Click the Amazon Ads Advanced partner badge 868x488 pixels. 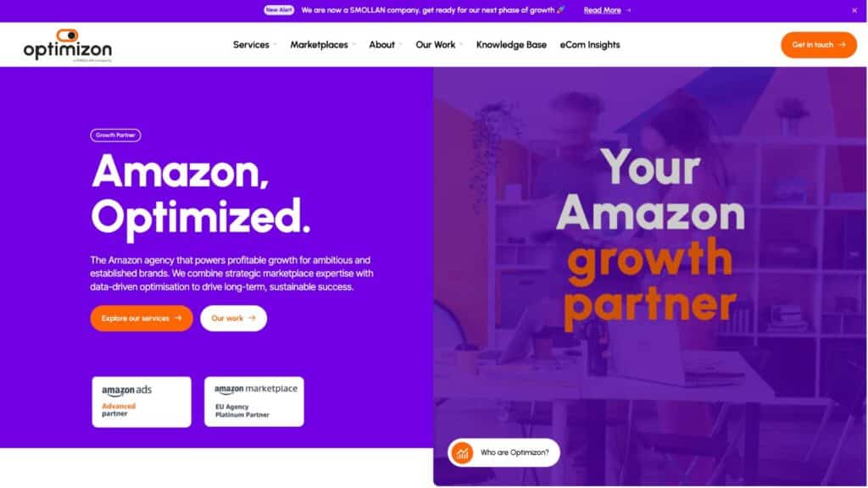142,402
